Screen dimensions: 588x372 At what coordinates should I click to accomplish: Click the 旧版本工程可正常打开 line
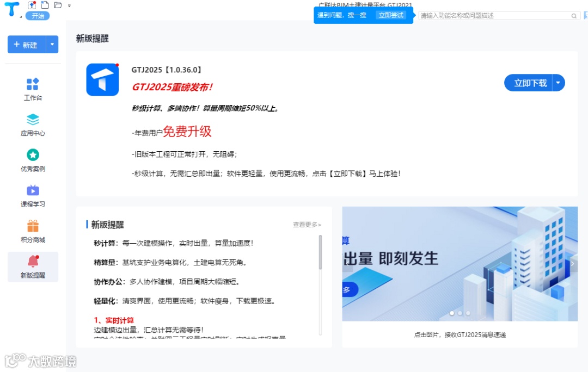pos(184,154)
